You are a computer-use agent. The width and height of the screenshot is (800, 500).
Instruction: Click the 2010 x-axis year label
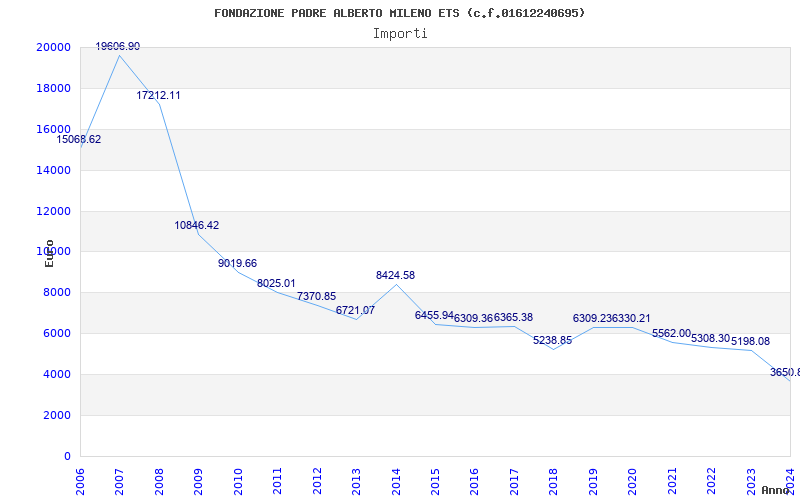point(238,481)
